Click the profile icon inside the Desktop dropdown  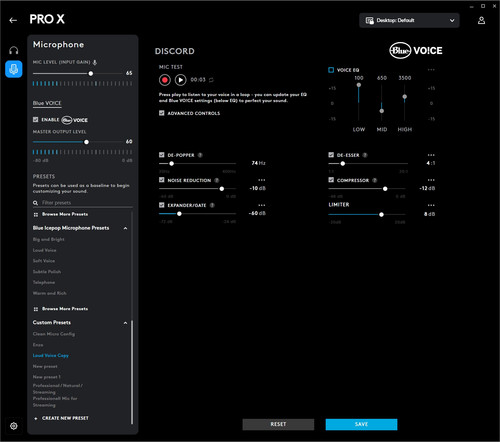(370, 20)
